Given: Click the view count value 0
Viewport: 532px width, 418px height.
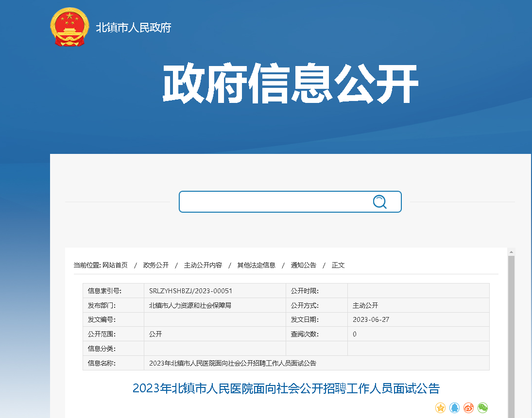Looking at the screenshot, I should click(355, 334).
